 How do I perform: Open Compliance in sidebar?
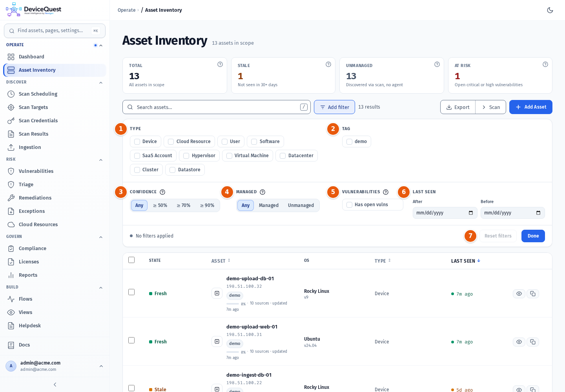coord(55,249)
